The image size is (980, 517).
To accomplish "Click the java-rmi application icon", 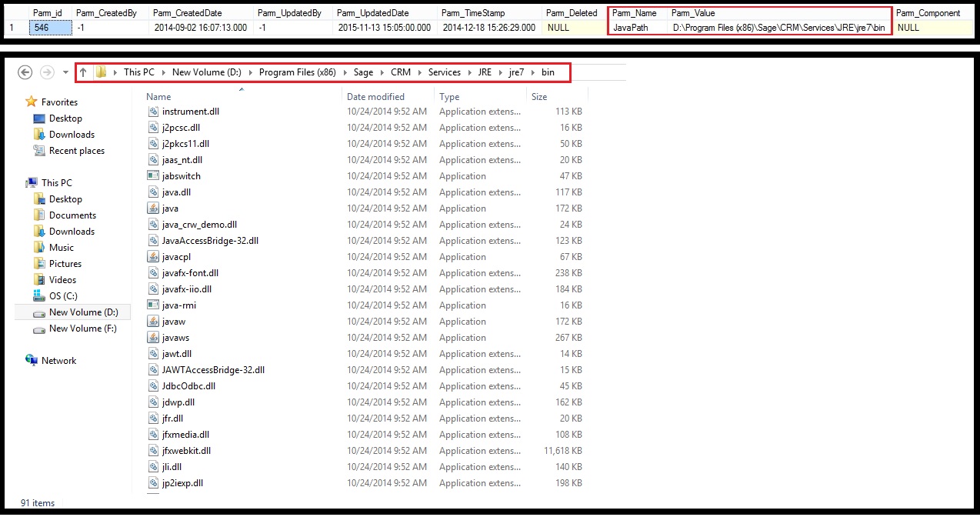I will click(152, 305).
